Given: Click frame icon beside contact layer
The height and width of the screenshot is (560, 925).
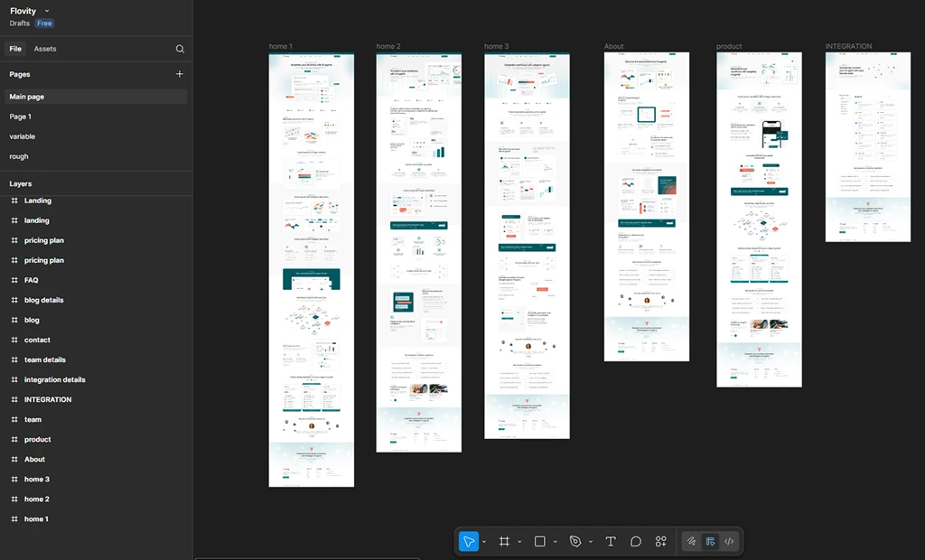Looking at the screenshot, I should click(x=14, y=340).
